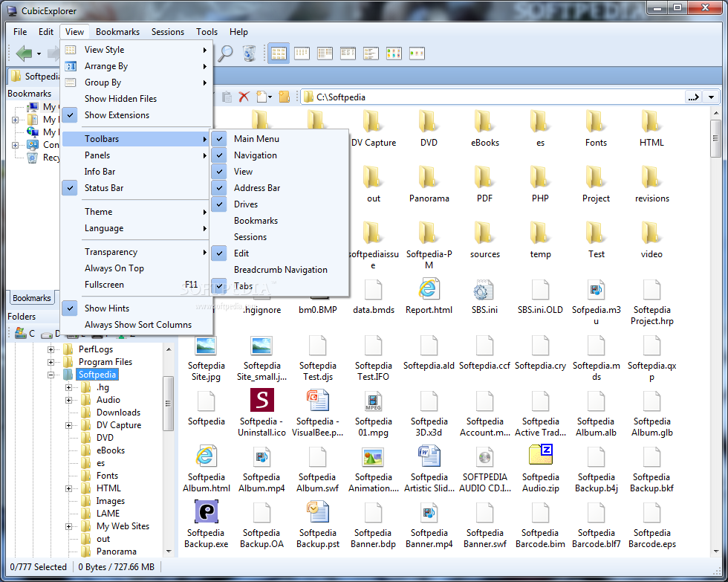
Task: Click the New Folder icon
Action: point(284,97)
